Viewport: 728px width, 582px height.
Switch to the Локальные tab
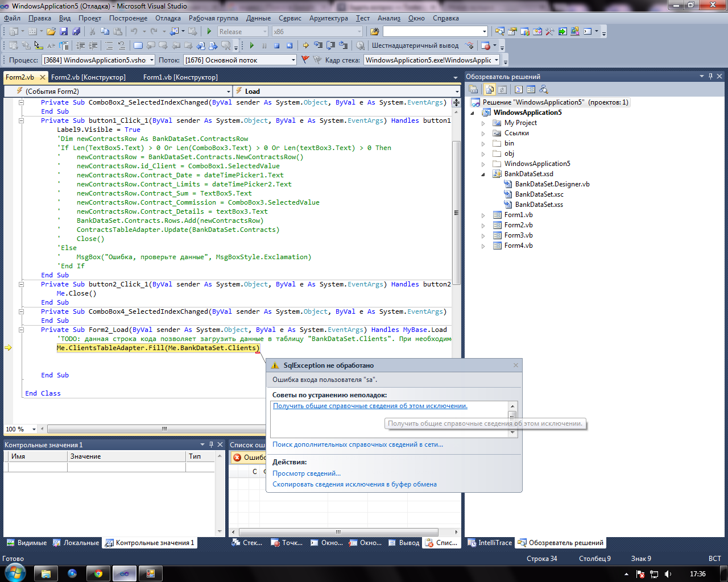click(76, 543)
